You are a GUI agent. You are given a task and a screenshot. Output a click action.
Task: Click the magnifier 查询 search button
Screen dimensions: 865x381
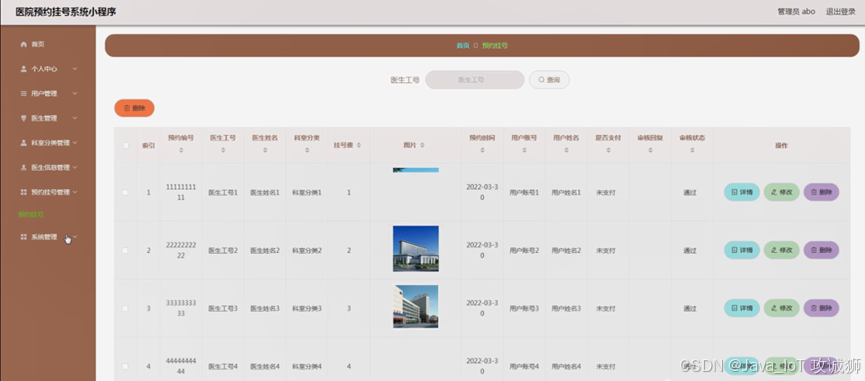549,80
